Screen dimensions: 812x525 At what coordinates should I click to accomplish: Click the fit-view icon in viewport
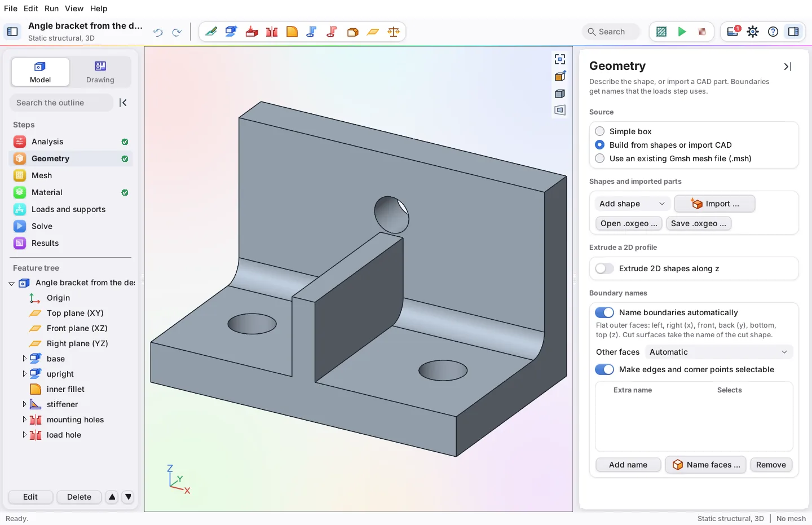tap(560, 59)
